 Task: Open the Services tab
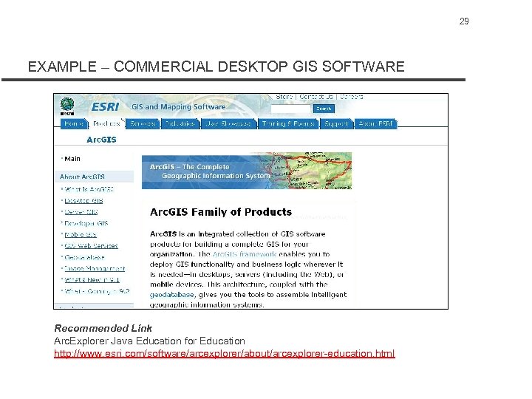coord(143,123)
